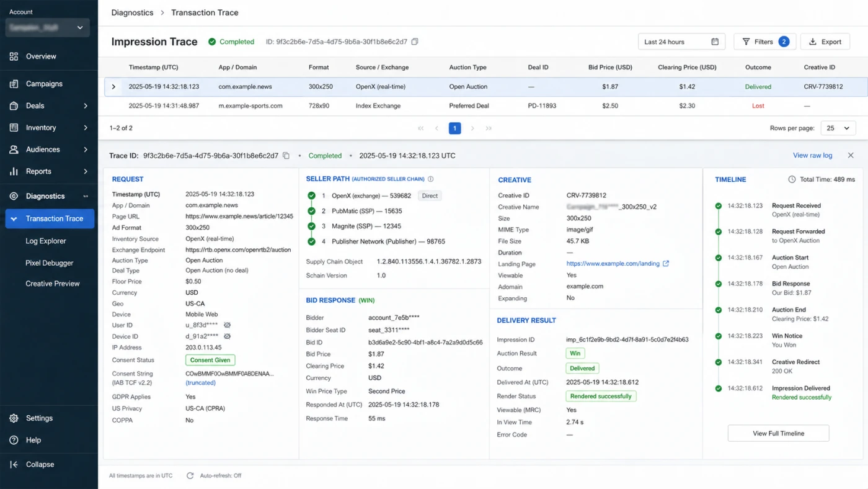
Task: Go to the last page of results
Action: [x=489, y=128]
